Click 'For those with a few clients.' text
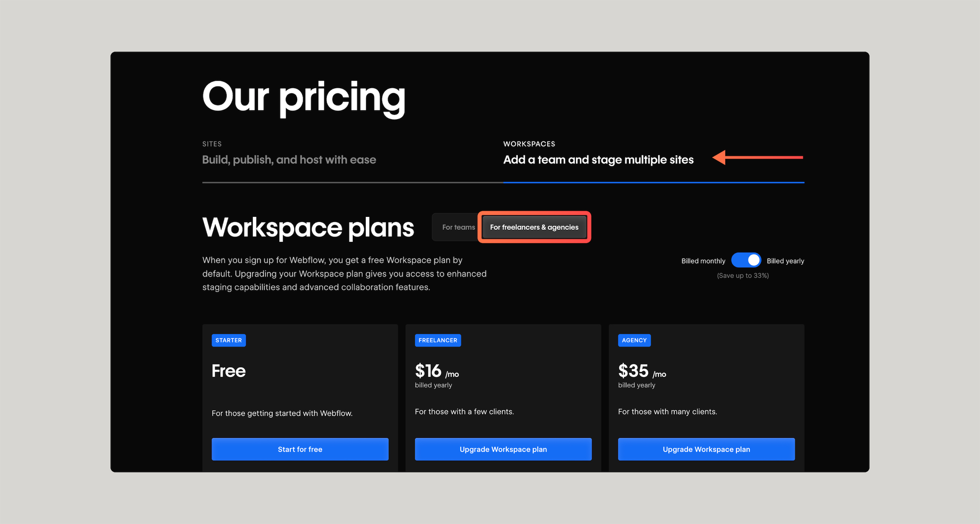This screenshot has width=980, height=524. (464, 412)
